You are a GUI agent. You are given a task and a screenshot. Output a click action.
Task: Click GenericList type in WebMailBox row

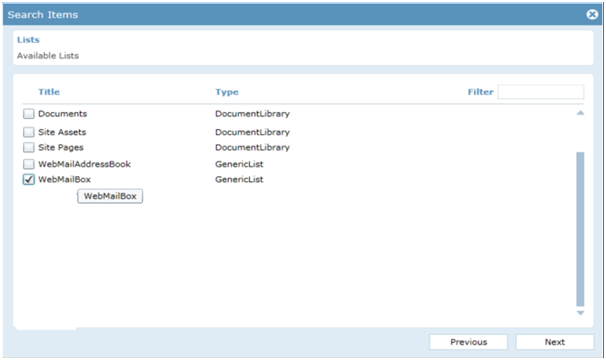(239, 179)
